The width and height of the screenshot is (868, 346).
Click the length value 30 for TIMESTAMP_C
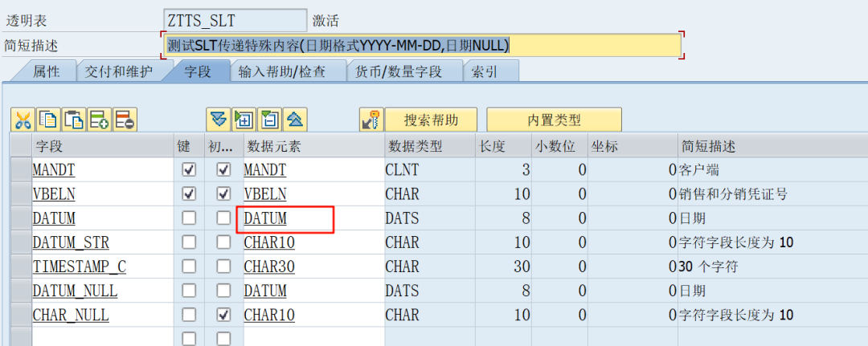pos(503,267)
